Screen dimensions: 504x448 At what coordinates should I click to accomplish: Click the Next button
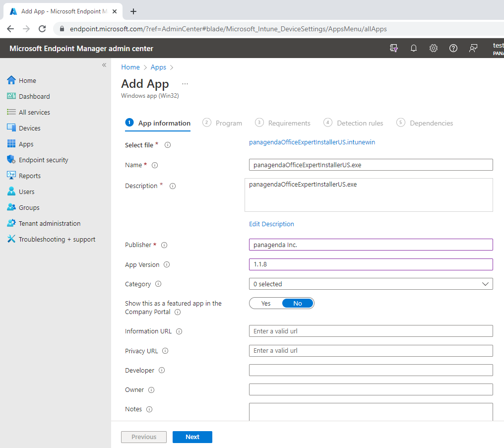[x=192, y=437]
